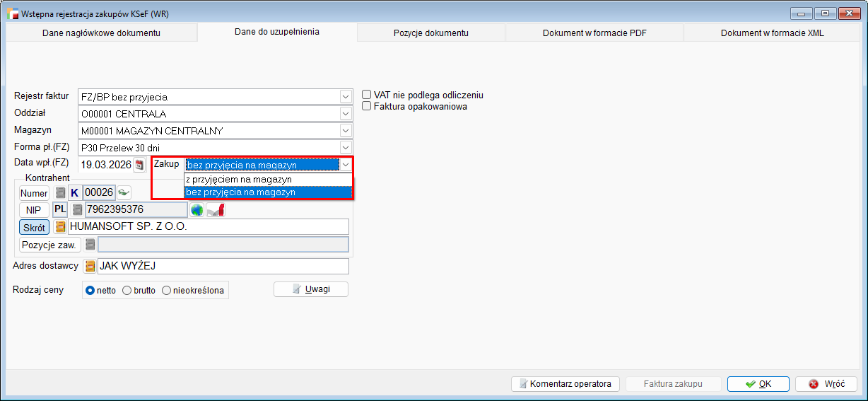Click the gray list icon next to Pozycje zaw.

(90, 245)
